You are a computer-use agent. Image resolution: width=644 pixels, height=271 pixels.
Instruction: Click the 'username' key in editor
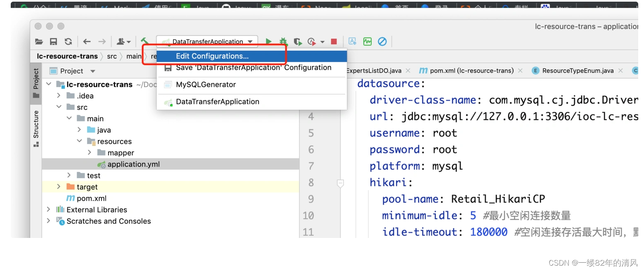click(395, 133)
